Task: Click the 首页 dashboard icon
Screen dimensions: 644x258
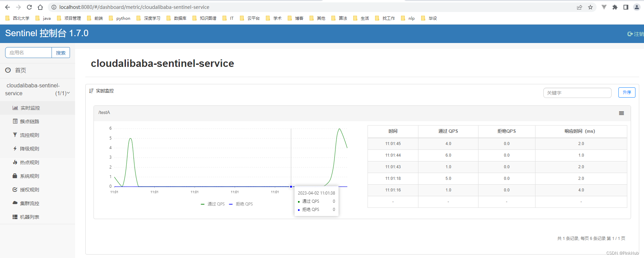Action: [8, 70]
